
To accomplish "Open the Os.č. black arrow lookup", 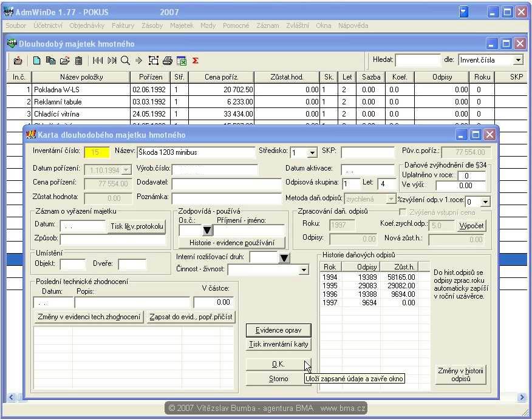I will point(207,231).
